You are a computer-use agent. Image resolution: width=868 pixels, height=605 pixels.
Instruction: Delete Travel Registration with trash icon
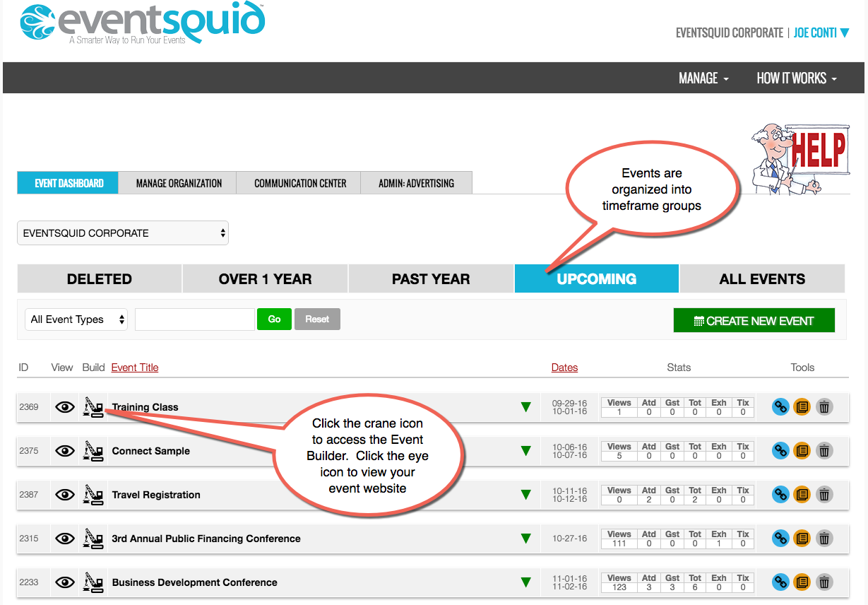click(x=824, y=495)
